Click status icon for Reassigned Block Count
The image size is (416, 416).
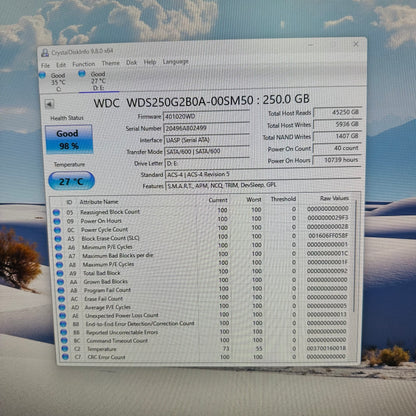[56, 212]
